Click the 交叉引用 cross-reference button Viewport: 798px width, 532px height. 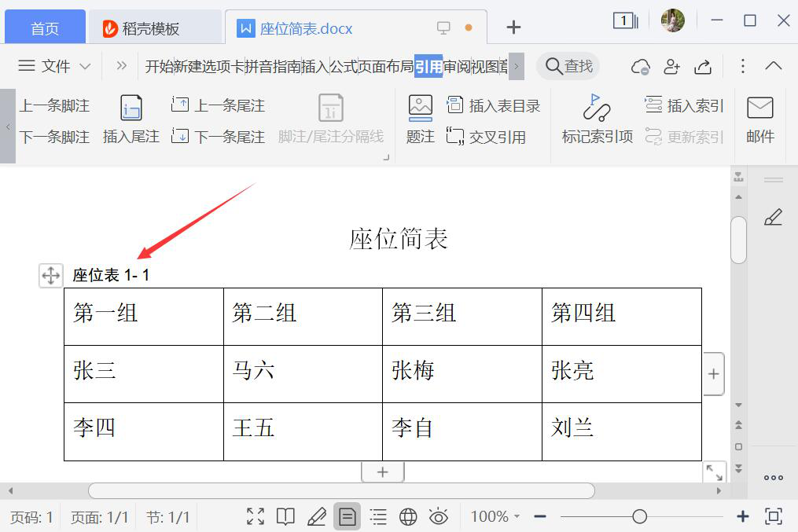pyautogui.click(x=486, y=137)
